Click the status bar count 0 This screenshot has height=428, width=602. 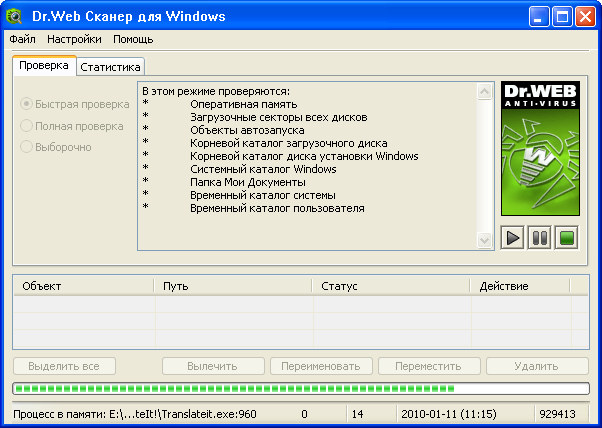(304, 414)
